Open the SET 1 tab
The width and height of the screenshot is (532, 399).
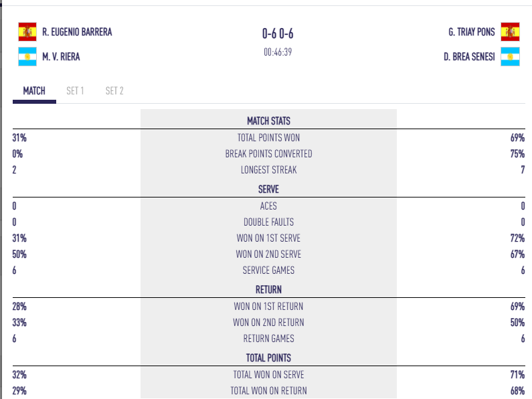click(75, 91)
